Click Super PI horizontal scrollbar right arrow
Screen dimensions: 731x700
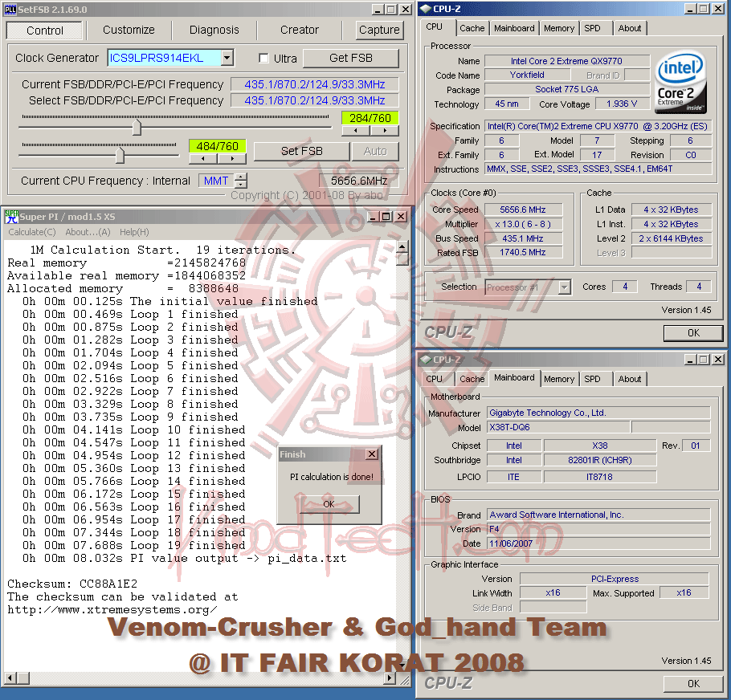pyautogui.click(x=390, y=678)
